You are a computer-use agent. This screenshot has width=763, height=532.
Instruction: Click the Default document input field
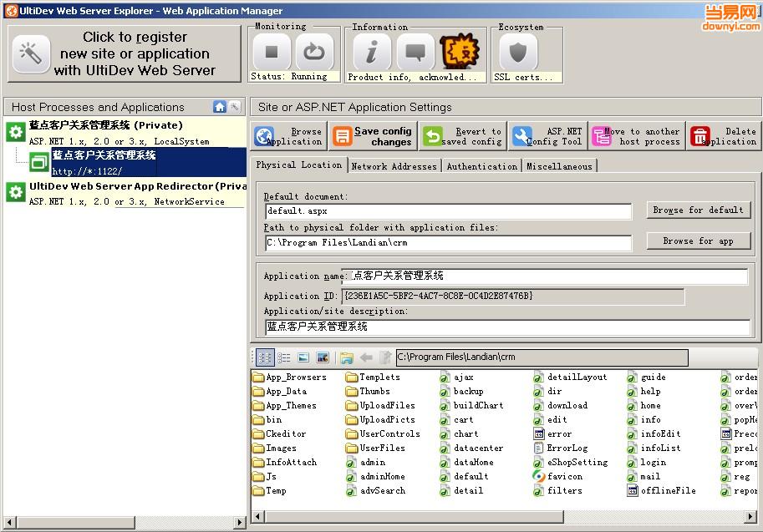[448, 211]
